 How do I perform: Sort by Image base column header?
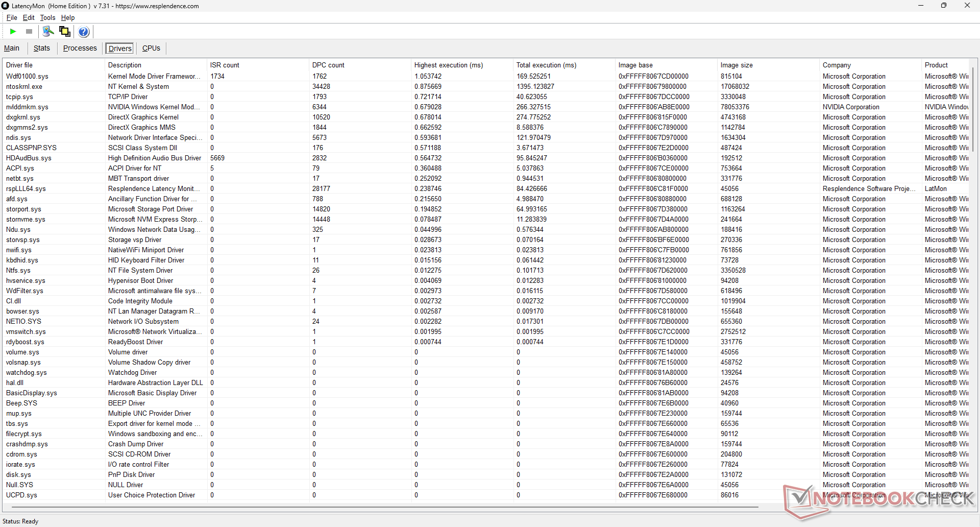pos(666,65)
